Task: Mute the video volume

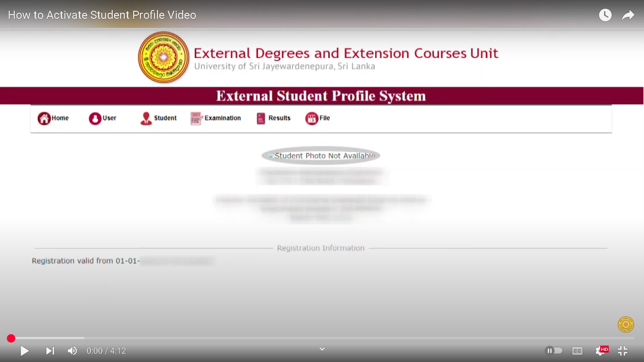Action: click(72, 351)
